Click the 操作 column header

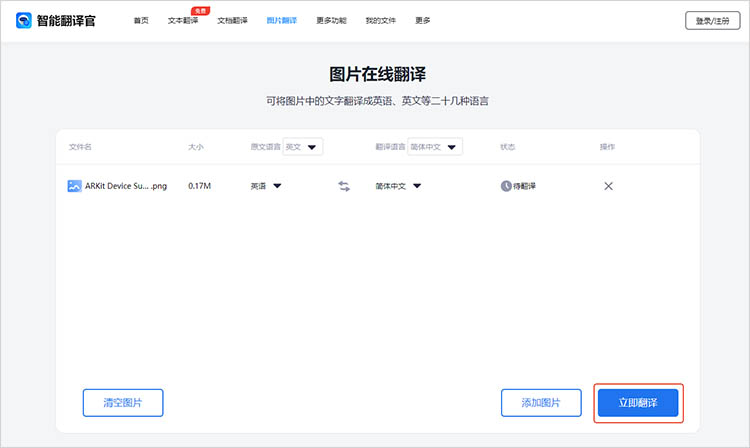tap(607, 147)
